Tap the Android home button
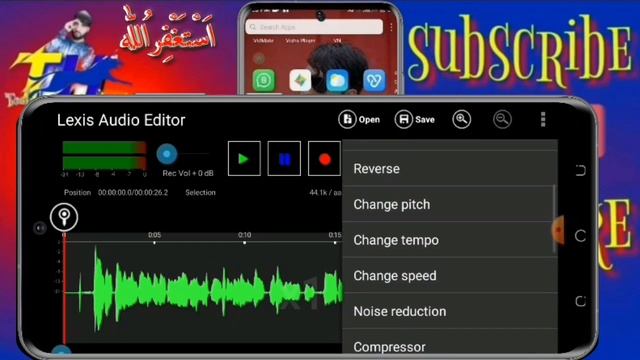Image resolution: width=640 pixels, height=360 pixels. 580,236
